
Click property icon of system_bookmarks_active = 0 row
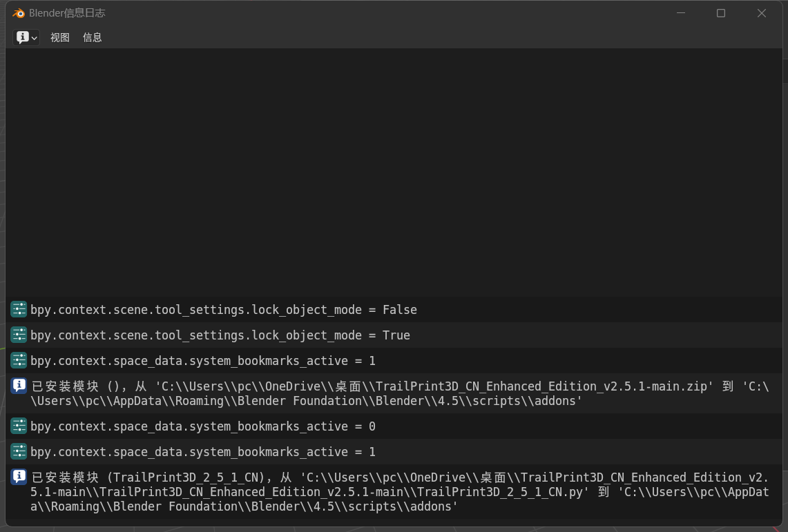tap(19, 426)
